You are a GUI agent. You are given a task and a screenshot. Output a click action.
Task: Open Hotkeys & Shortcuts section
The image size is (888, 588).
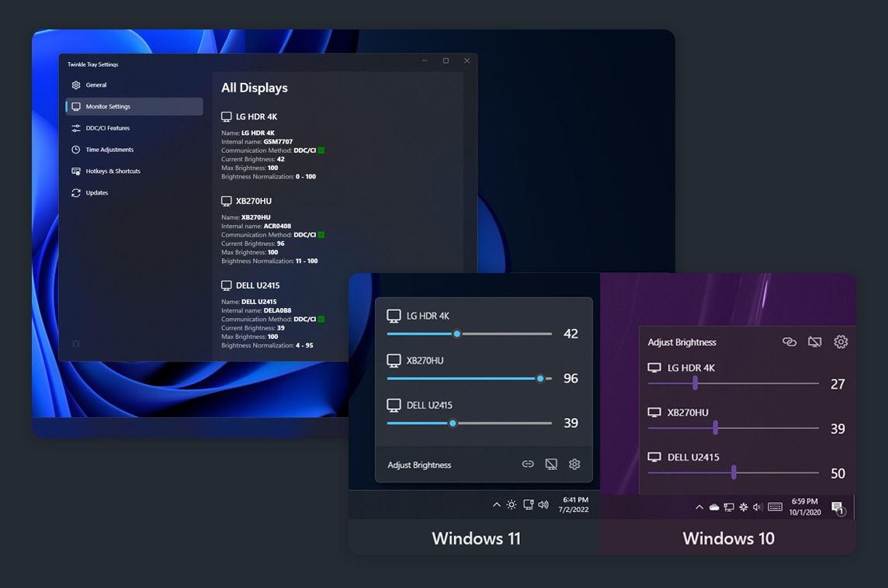click(134, 171)
